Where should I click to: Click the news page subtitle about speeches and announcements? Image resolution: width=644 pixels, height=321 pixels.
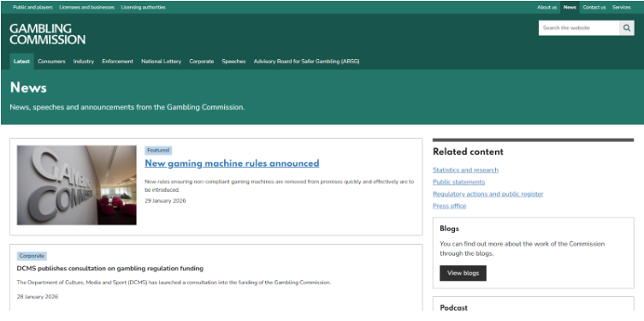(x=127, y=107)
